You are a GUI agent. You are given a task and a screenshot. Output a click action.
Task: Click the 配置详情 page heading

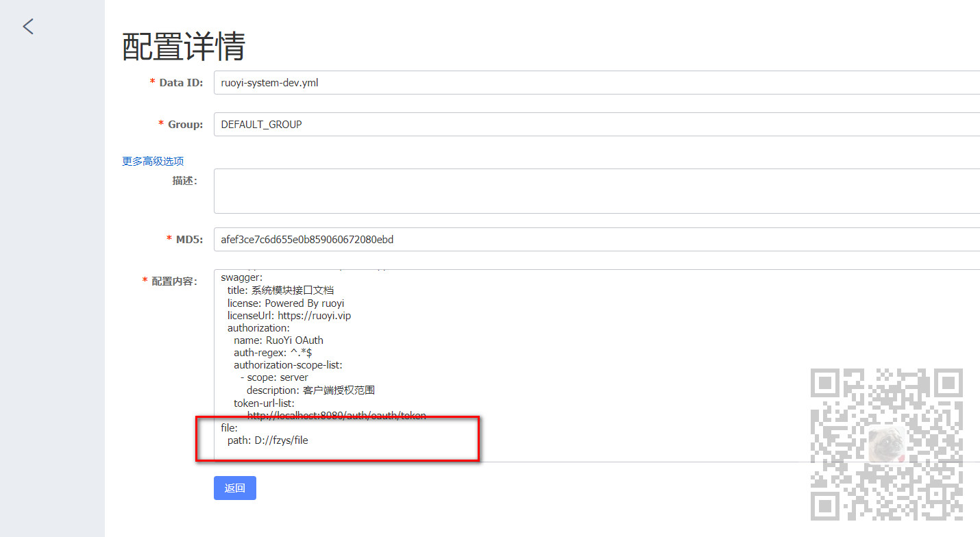coord(184,46)
